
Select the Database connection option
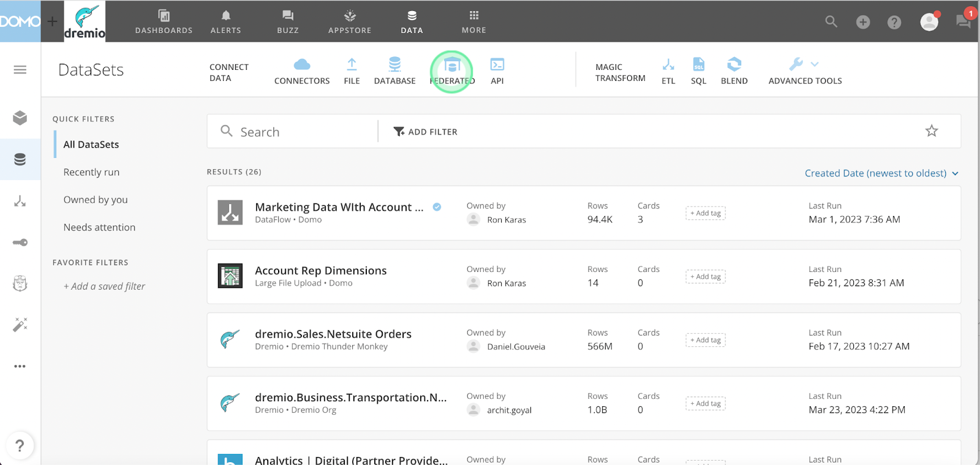pos(395,72)
